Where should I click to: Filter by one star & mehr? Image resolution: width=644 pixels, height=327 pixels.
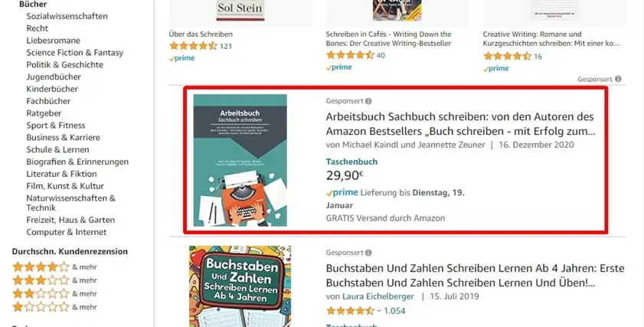click(54, 307)
